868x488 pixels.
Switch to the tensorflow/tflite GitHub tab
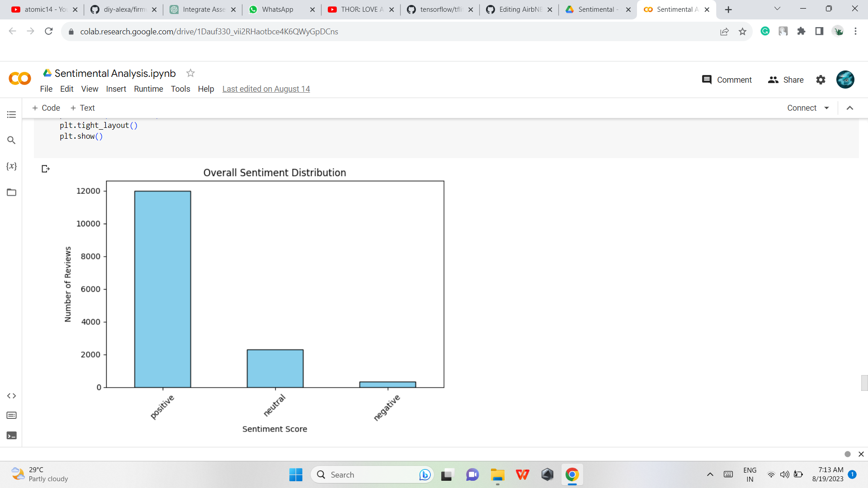[x=439, y=9]
